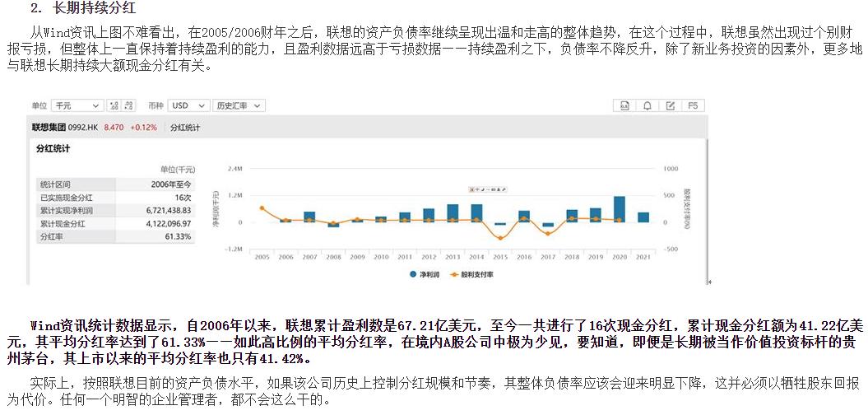Image resolution: width=868 pixels, height=415 pixels.
Task: Click the +0.12% price change
Action: [144, 128]
